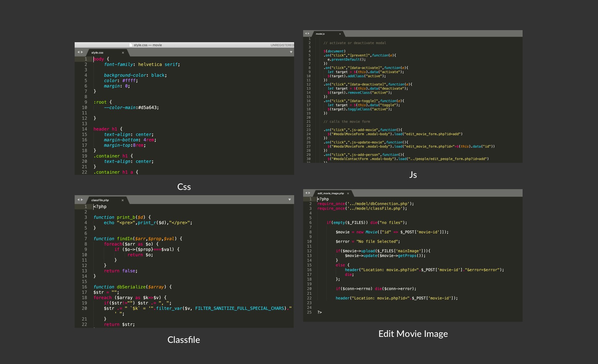Select the modal.js tab

320,34
